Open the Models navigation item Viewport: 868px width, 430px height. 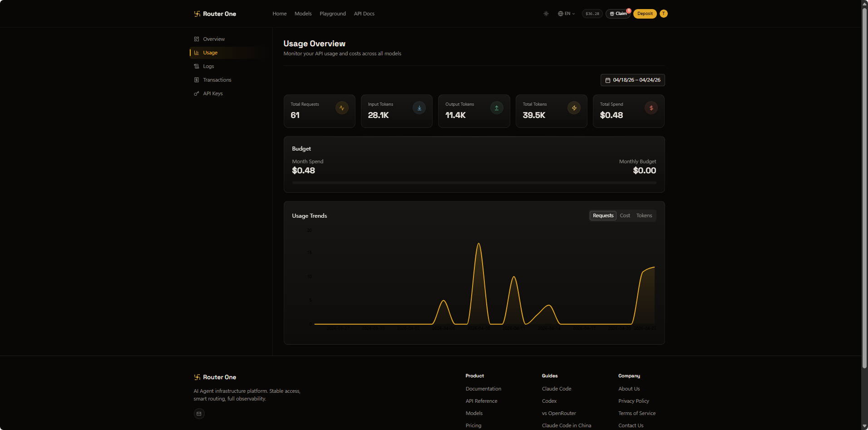tap(303, 14)
